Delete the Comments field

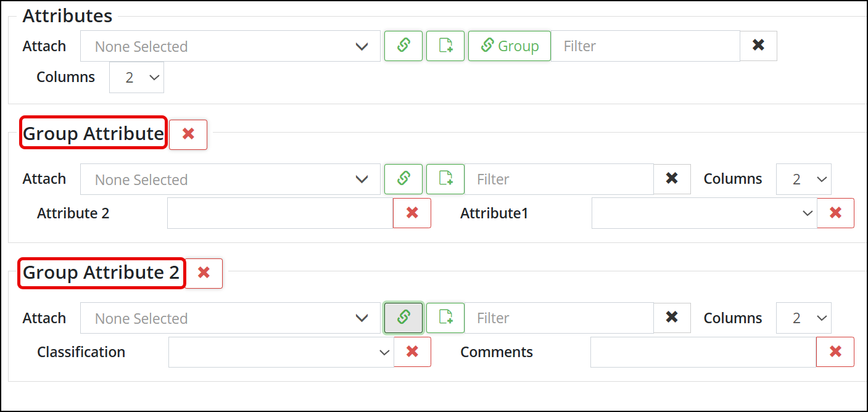(835, 352)
